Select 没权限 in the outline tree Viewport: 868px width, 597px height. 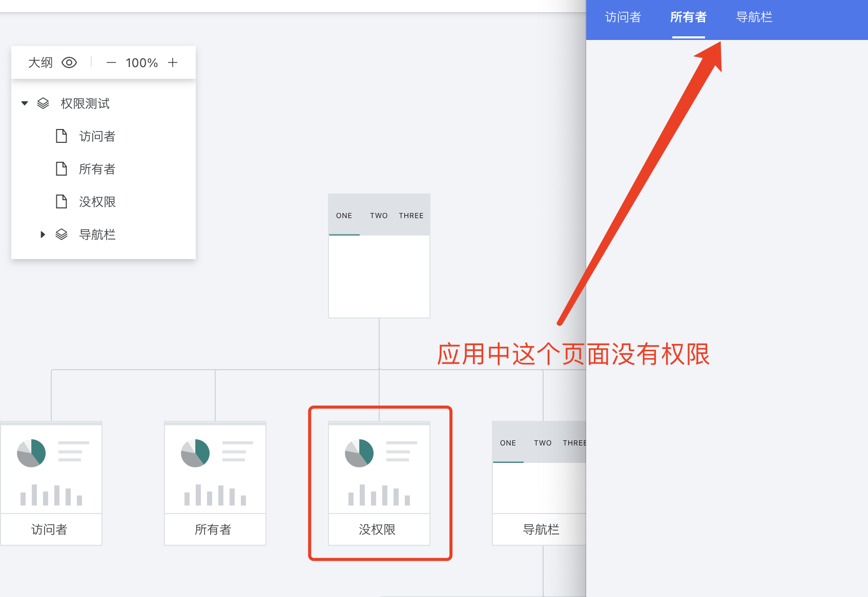pos(97,202)
